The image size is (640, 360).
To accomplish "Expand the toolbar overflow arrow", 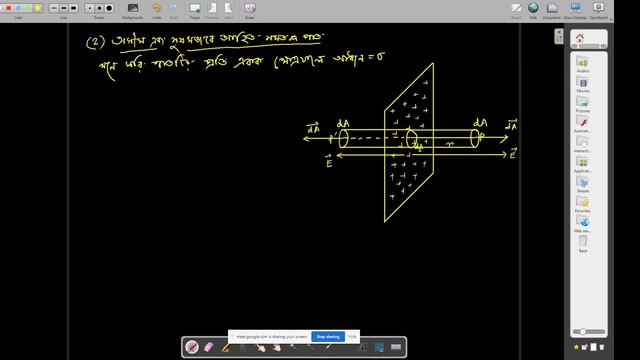I will (611, 19).
